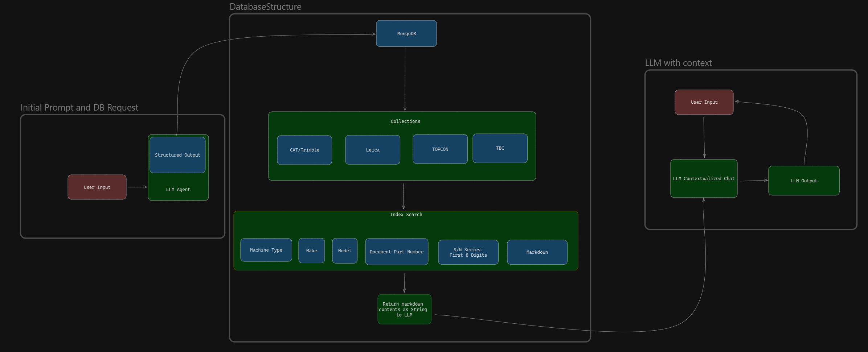This screenshot has height=352, width=868.
Task: Click the TOPCON collection box
Action: 440,149
